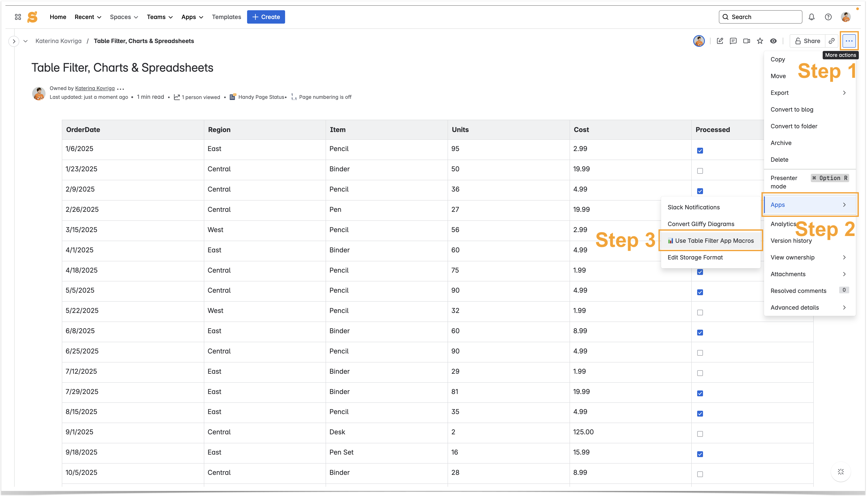Open the notifications bell
Screen dimensions: 868x497
click(x=811, y=17)
